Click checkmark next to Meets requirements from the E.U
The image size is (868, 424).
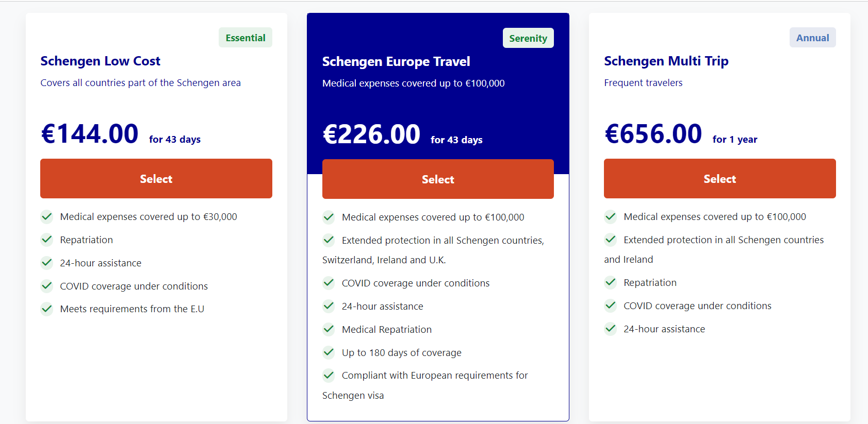(x=47, y=309)
